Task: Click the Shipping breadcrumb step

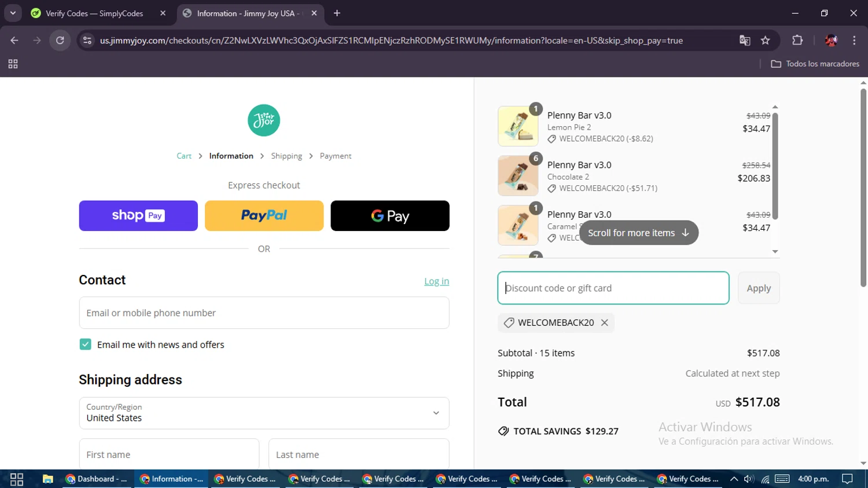Action: [x=286, y=156]
